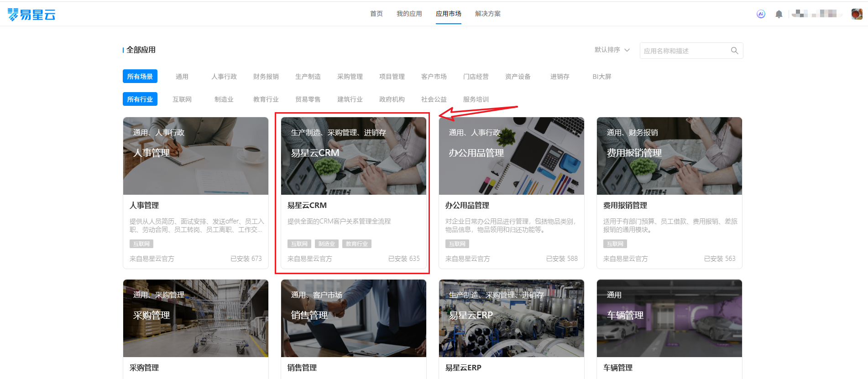Click the 销售管理 title below the image
Viewport: 868px width, 379px height.
302,368
